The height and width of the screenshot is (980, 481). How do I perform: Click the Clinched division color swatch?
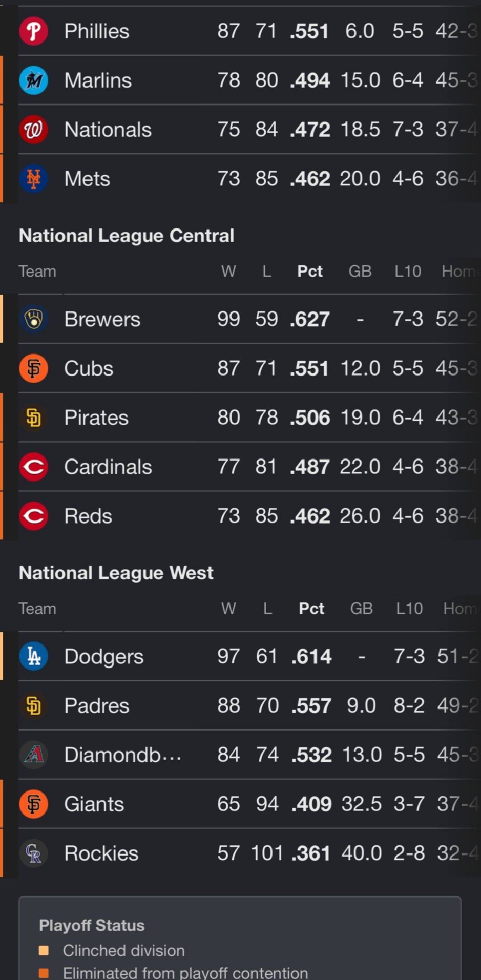(44, 951)
